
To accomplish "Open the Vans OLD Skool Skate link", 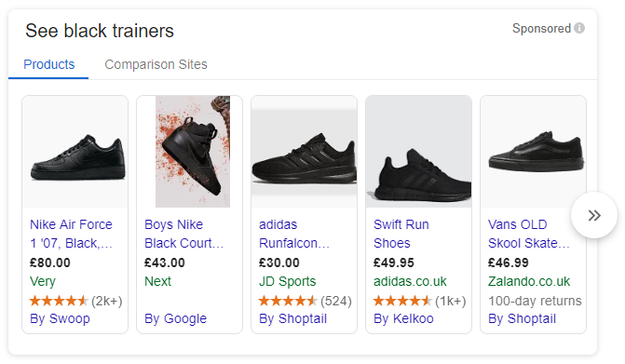I will (528, 234).
